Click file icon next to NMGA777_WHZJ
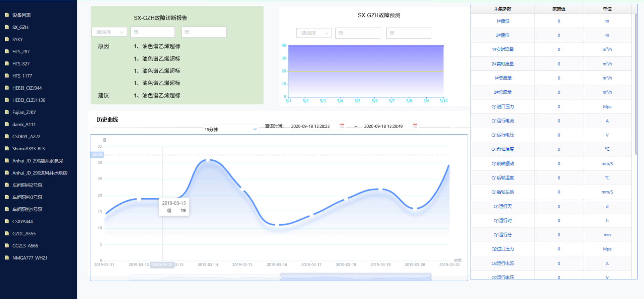This screenshot has width=644, height=299. (7, 258)
